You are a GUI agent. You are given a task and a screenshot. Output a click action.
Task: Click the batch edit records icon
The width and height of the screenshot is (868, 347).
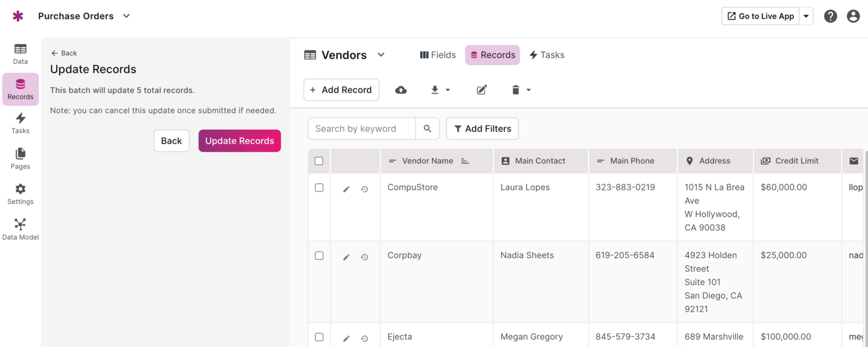click(x=481, y=90)
